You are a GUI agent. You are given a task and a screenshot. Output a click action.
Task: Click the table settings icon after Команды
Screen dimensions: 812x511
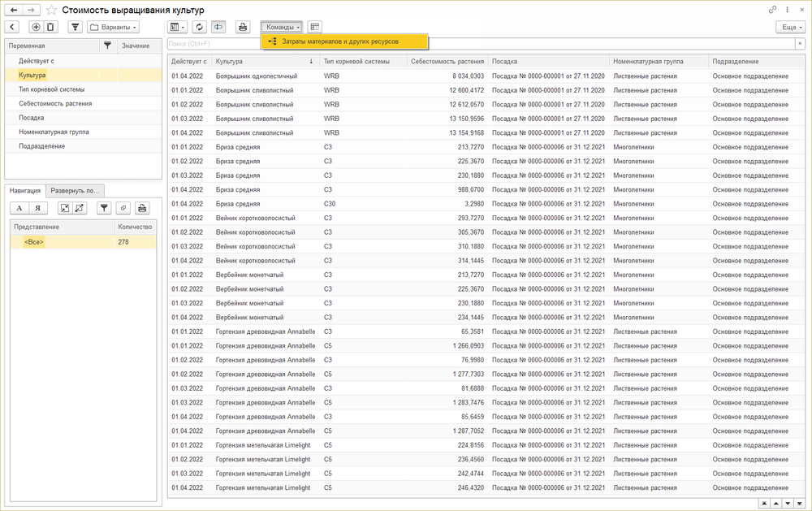click(x=315, y=27)
